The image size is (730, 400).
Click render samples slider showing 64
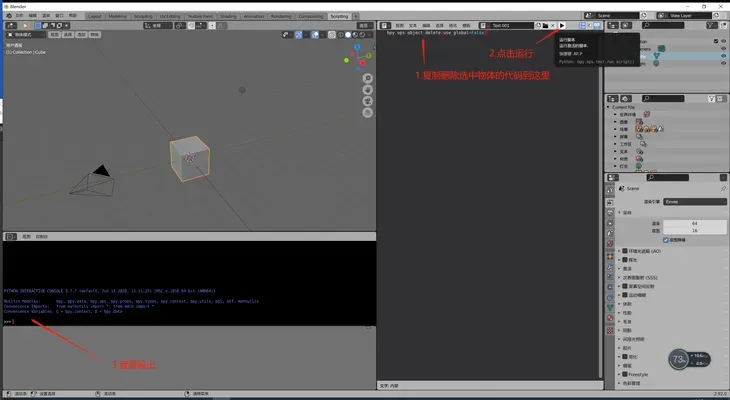pos(695,223)
